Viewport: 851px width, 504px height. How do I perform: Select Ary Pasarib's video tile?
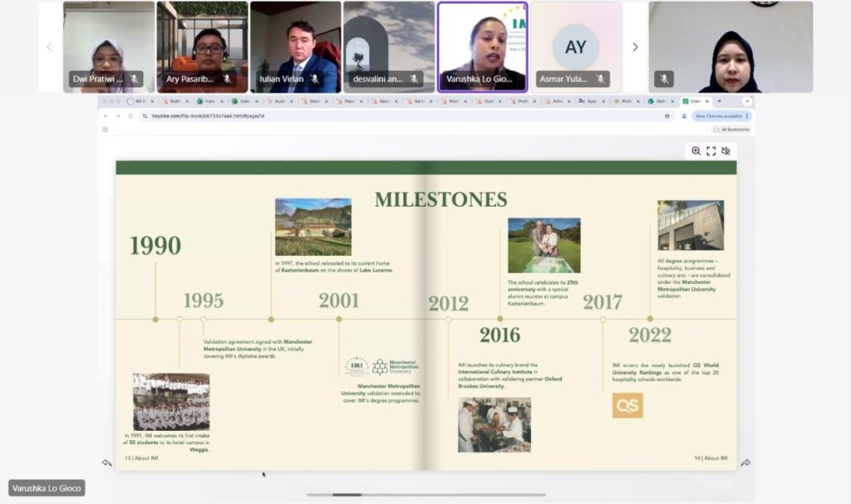[x=203, y=47]
